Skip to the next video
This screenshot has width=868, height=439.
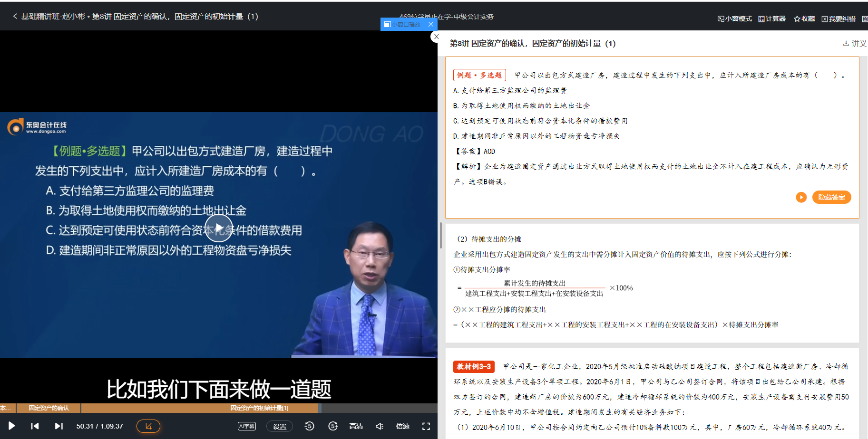(59, 426)
